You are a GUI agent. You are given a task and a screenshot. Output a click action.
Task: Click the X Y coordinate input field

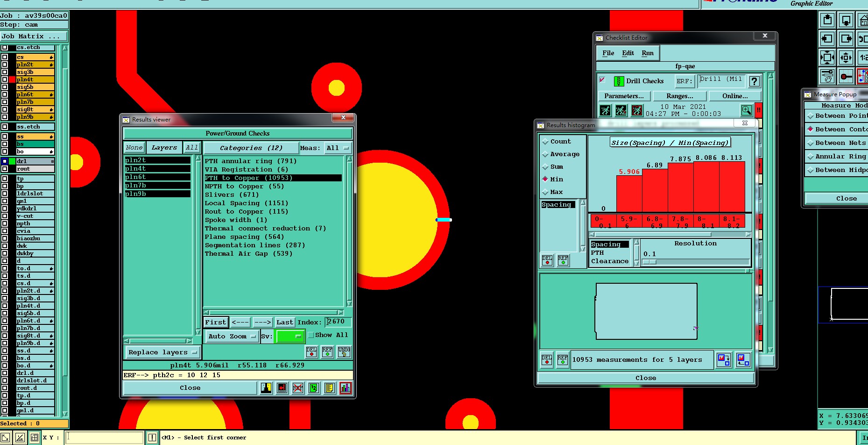(x=105, y=438)
